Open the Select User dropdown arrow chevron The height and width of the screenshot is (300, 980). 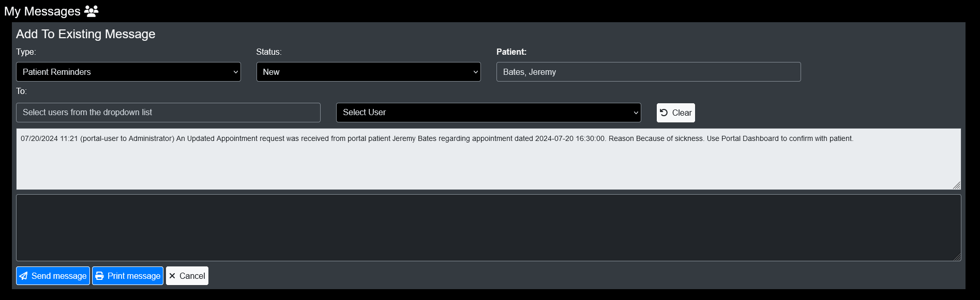tap(635, 112)
